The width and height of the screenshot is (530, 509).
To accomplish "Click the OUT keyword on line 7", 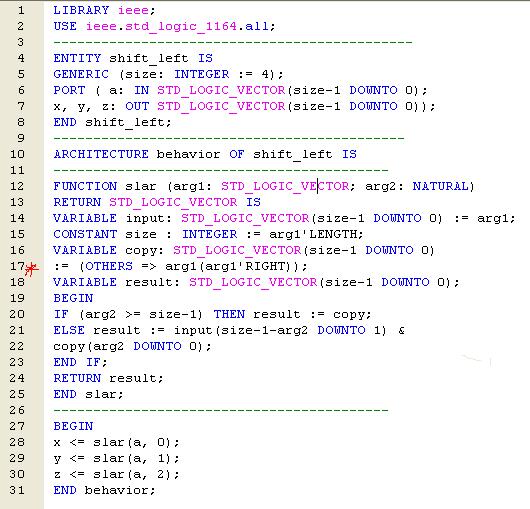I will [137, 106].
